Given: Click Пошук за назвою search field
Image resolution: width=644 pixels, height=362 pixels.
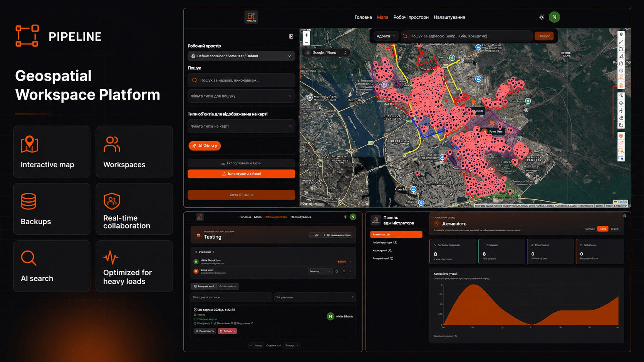Looking at the screenshot, I should [x=241, y=80].
